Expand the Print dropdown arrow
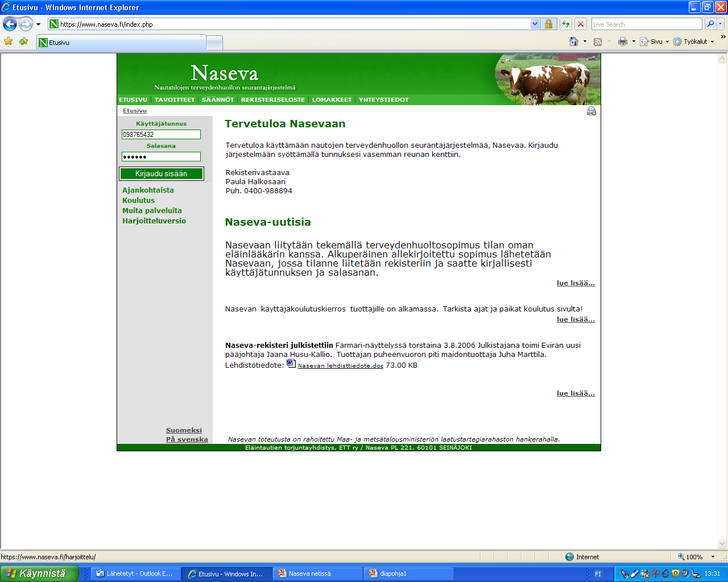This screenshot has height=582, width=728. click(x=634, y=41)
